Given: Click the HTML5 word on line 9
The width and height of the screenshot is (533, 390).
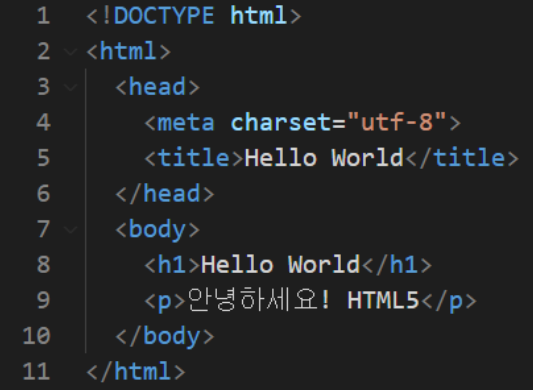Looking at the screenshot, I should [383, 301].
